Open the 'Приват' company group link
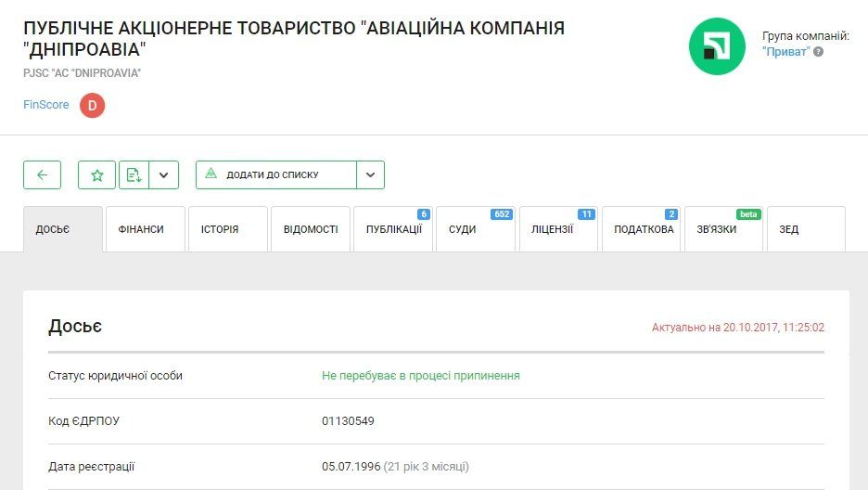This screenshot has width=868, height=490. point(785,52)
